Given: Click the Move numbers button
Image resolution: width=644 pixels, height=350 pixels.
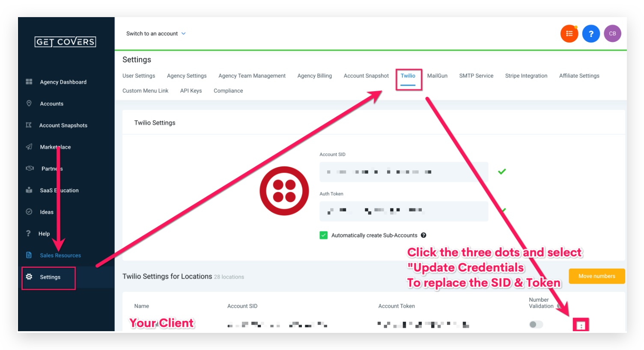Looking at the screenshot, I should click(596, 276).
